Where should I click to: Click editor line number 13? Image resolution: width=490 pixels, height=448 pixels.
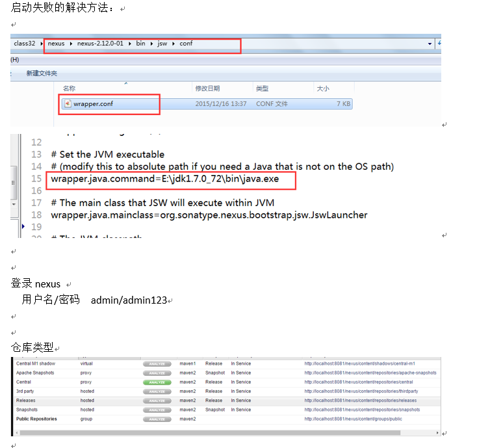coord(36,155)
